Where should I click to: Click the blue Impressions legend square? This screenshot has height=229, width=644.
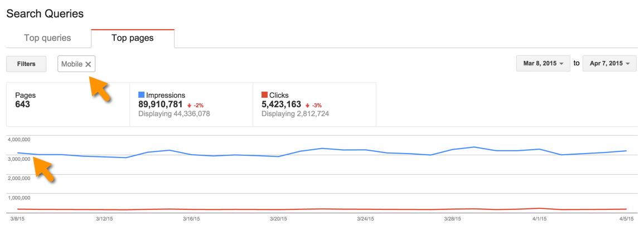141,95
